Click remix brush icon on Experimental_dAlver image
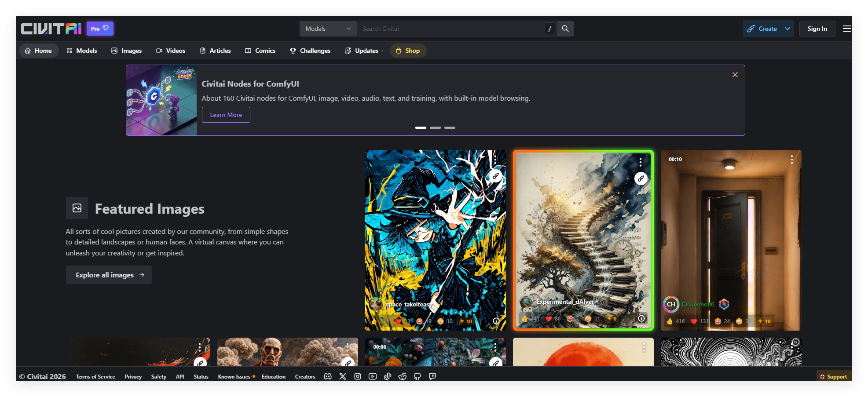Screen dimensions: 868x397 click(x=641, y=178)
